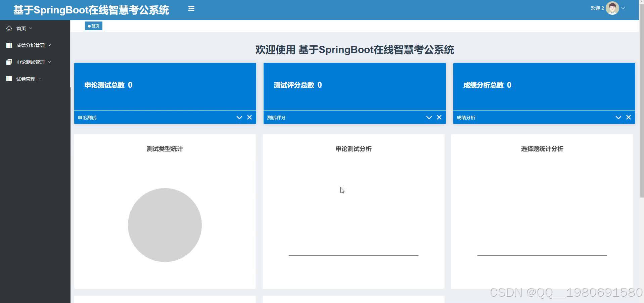Expand the chevron next to 成绩分析管理
The width and height of the screenshot is (644, 303).
point(49,45)
